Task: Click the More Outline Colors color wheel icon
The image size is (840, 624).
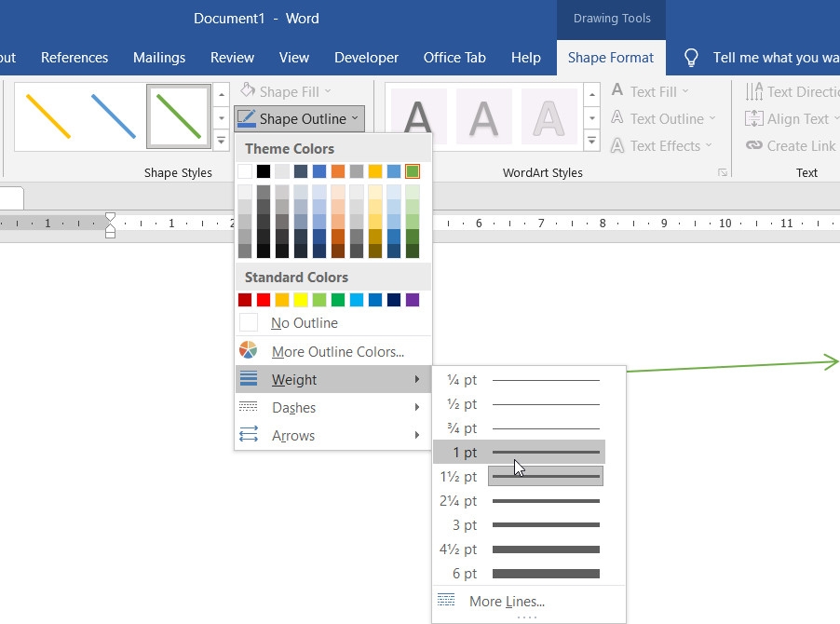Action: pyautogui.click(x=248, y=350)
